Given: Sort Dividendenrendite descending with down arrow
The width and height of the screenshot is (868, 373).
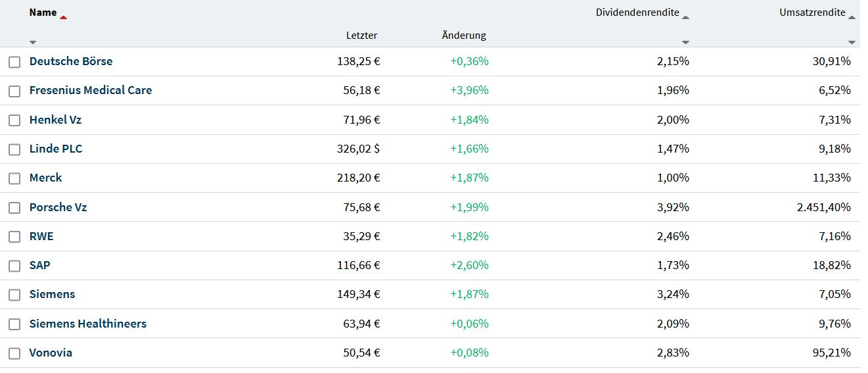Looking at the screenshot, I should click(685, 42).
